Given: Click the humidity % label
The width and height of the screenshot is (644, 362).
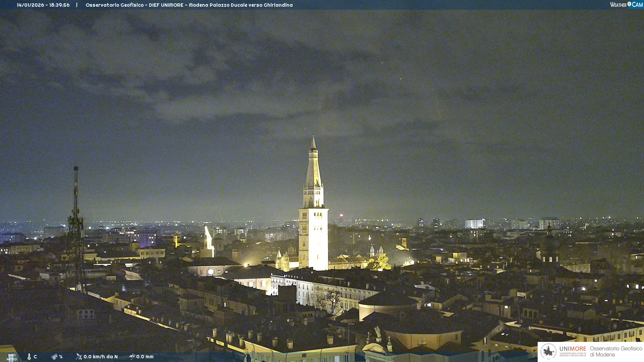Looking at the screenshot, I should click(x=61, y=357).
